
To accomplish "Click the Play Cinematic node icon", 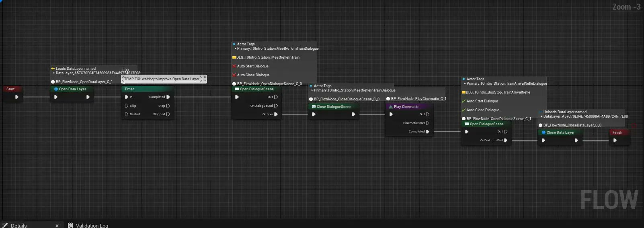I will click(391, 107).
